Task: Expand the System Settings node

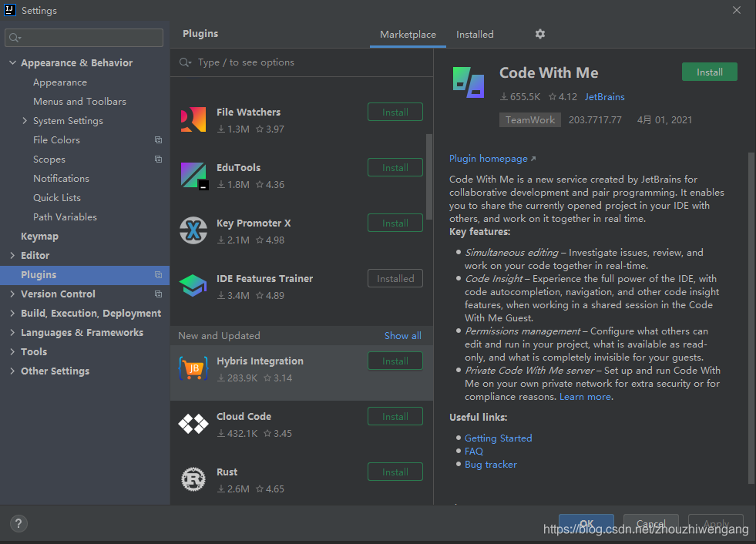Action: pos(25,120)
